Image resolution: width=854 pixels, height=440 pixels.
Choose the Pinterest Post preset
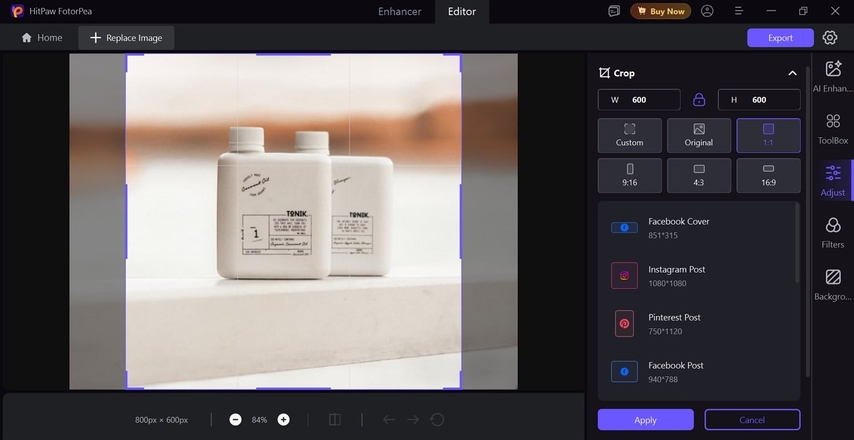[x=697, y=323]
